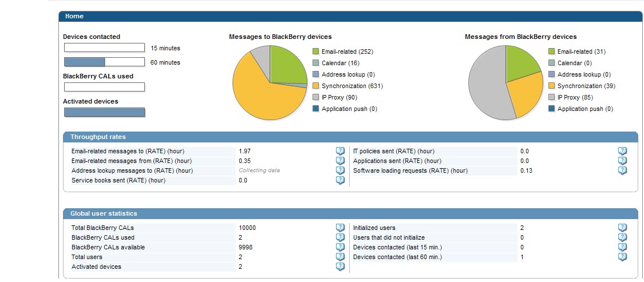644x282 pixels.
Task: Click help icon for Initialized users
Action: pos(622,228)
